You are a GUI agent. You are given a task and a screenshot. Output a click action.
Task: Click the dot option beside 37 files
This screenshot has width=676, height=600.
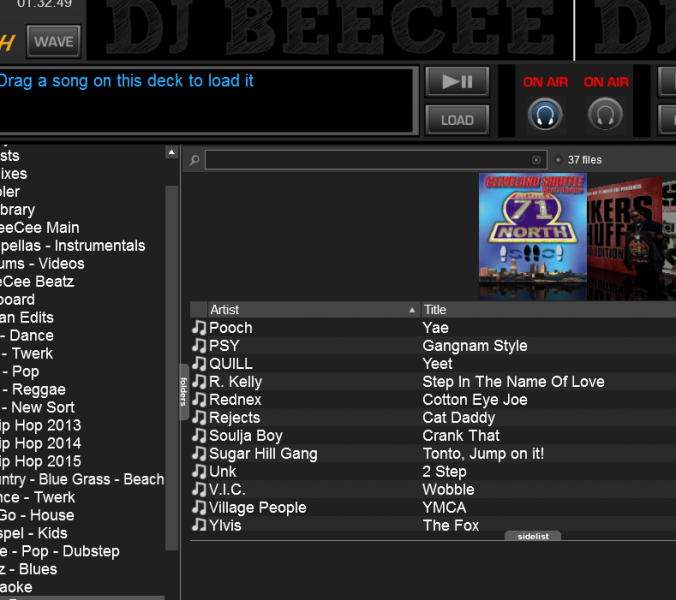click(x=558, y=160)
